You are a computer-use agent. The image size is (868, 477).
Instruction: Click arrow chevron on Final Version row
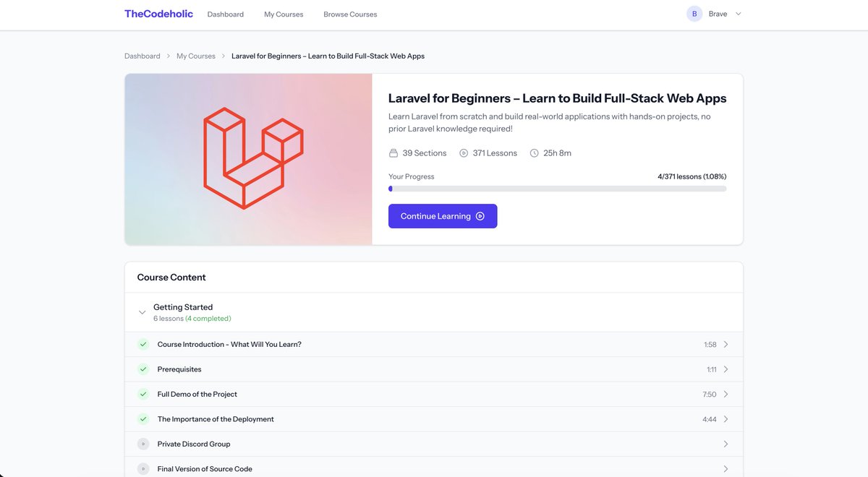(x=726, y=469)
